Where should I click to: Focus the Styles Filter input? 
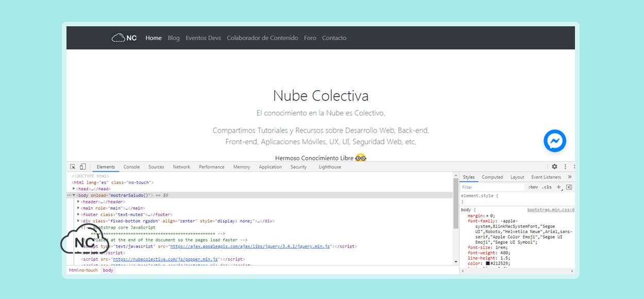pyautogui.click(x=493, y=187)
